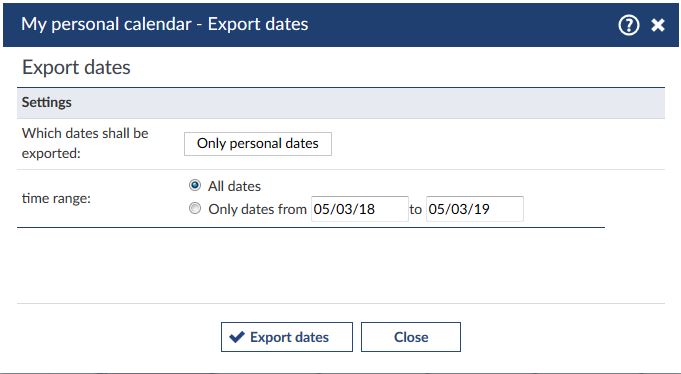The image size is (681, 374).
Task: Open the help question mark icon
Action: pyautogui.click(x=628, y=25)
